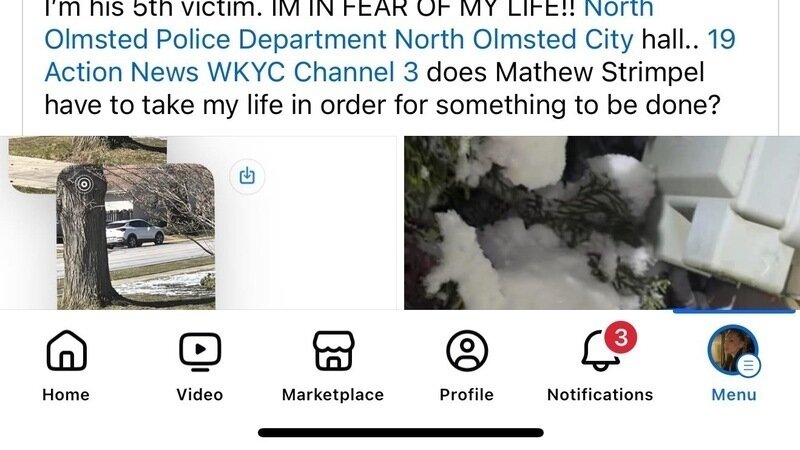Tap the small hamburger badge on the avatar
Screen dimensions: 800x450
tap(748, 366)
